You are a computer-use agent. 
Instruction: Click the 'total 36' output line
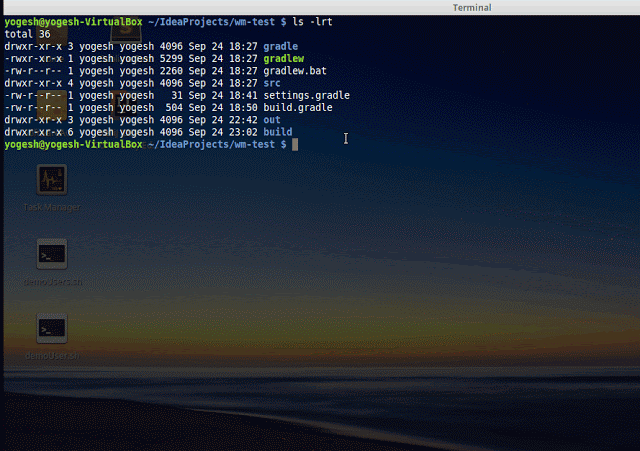click(x=27, y=34)
